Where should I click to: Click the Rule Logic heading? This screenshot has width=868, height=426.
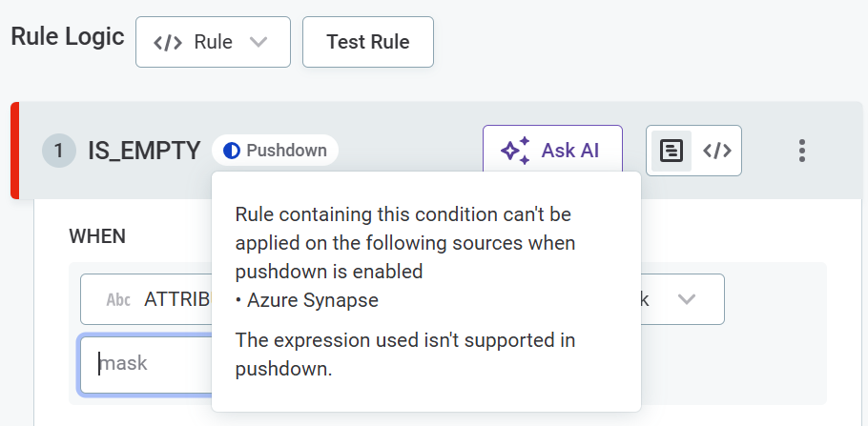pyautogui.click(x=68, y=37)
